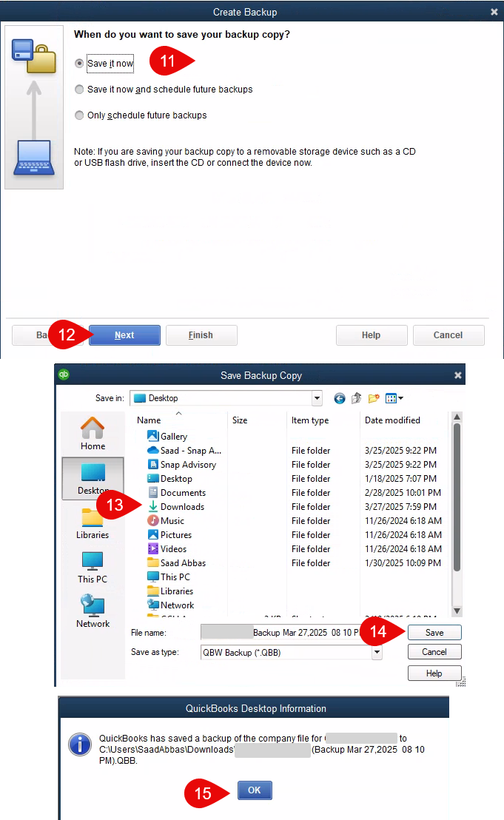Click Help in Save Backup Copy
Image resolution: width=504 pixels, height=820 pixels.
pos(434,673)
